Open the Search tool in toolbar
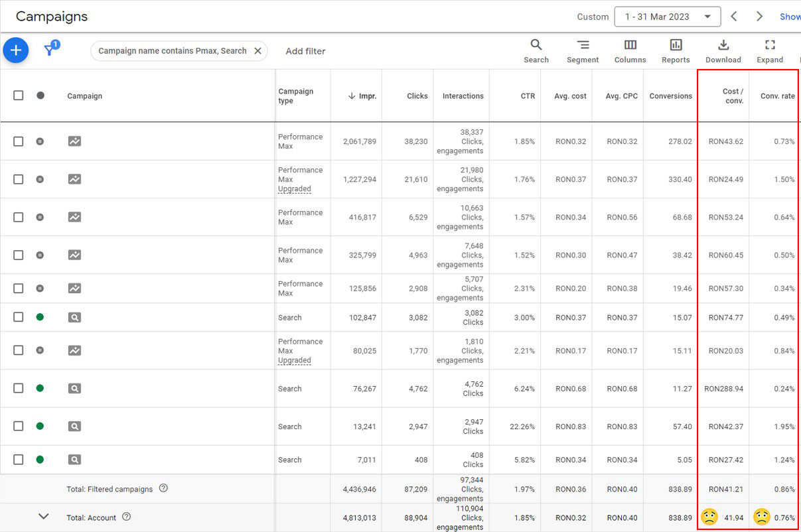Image resolution: width=801 pixels, height=532 pixels. (x=536, y=51)
